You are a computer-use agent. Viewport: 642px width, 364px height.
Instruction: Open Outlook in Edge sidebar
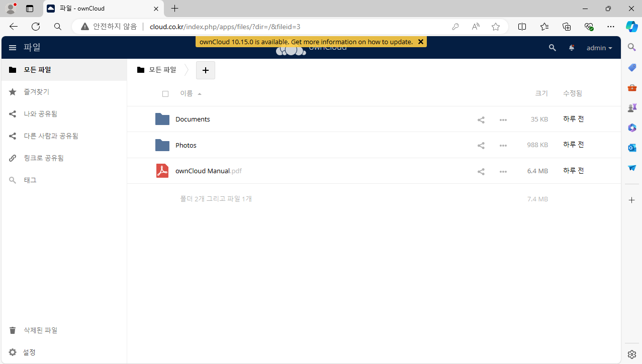632,148
